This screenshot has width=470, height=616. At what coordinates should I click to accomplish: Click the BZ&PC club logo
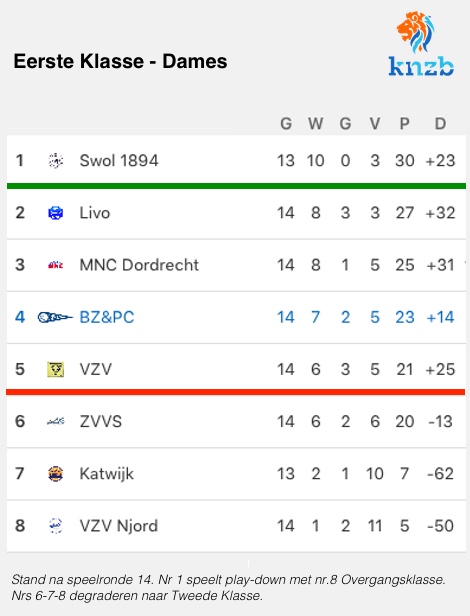pos(55,317)
